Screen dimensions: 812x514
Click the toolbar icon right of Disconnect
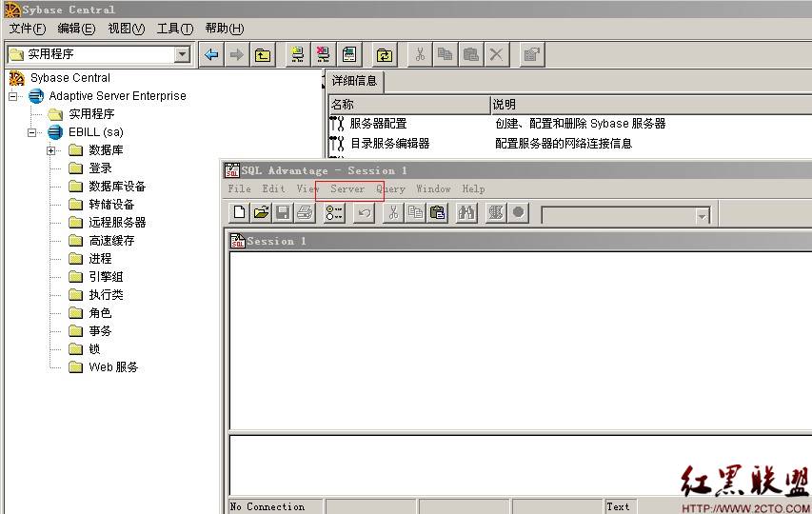(349, 54)
